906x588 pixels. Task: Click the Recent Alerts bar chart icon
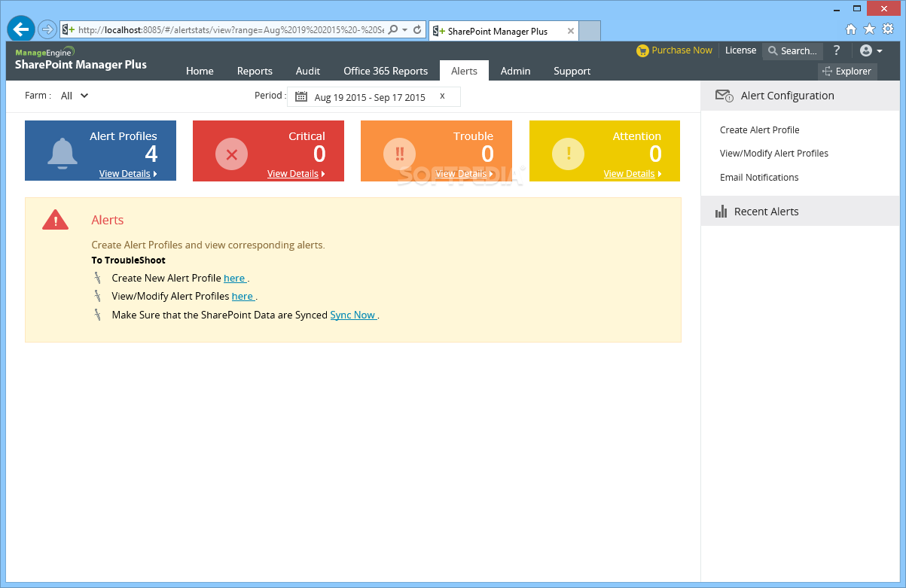[721, 212]
